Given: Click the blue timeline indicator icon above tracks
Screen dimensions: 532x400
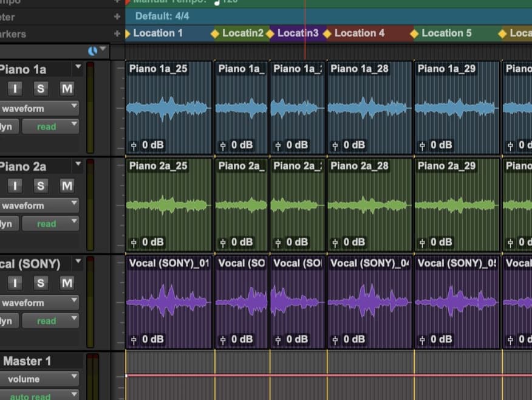Looking at the screenshot, I should click(x=93, y=51).
